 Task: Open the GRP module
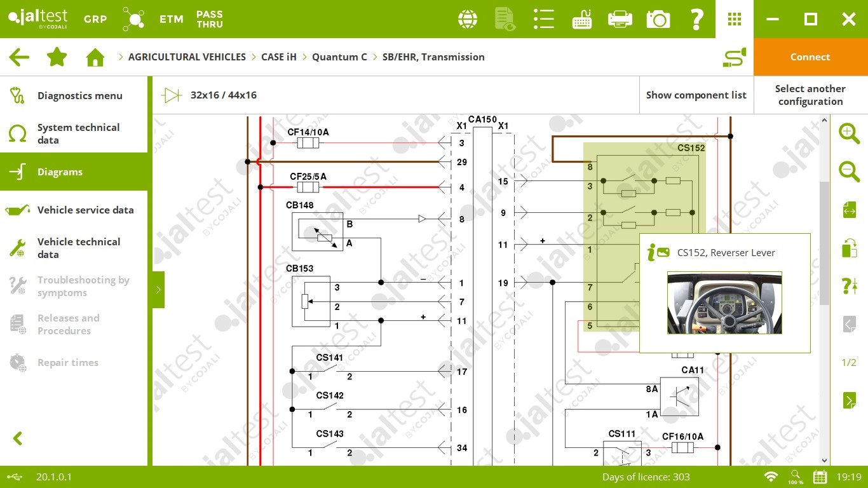[x=95, y=19]
